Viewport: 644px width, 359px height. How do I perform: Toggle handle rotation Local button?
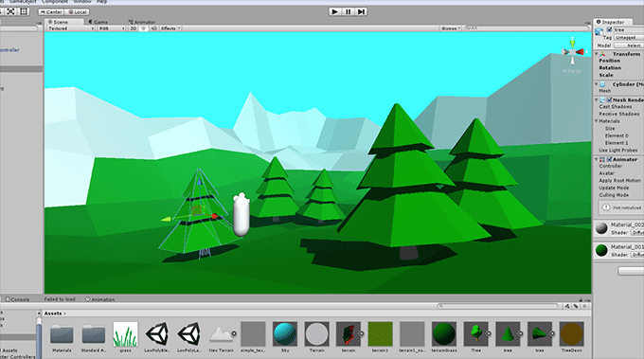click(78, 12)
